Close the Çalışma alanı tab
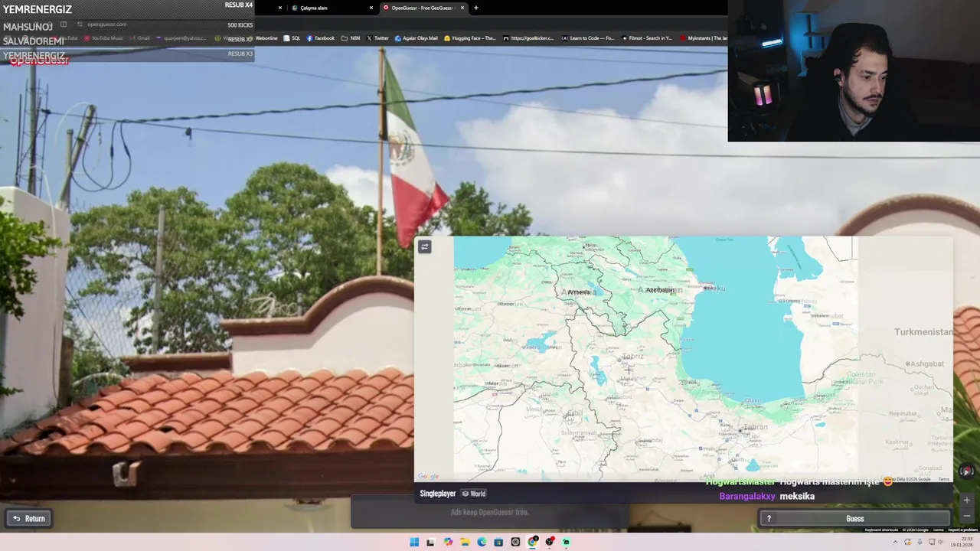The height and width of the screenshot is (551, 980). point(371,8)
